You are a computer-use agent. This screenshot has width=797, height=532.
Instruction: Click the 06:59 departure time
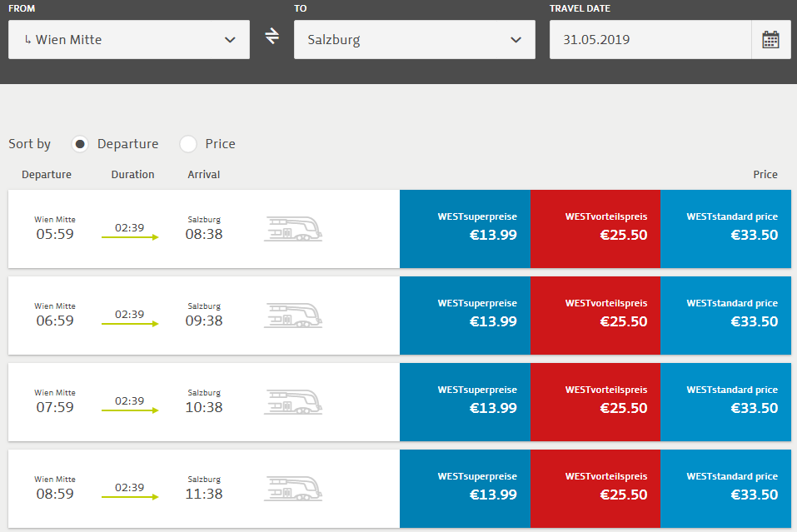click(x=55, y=321)
